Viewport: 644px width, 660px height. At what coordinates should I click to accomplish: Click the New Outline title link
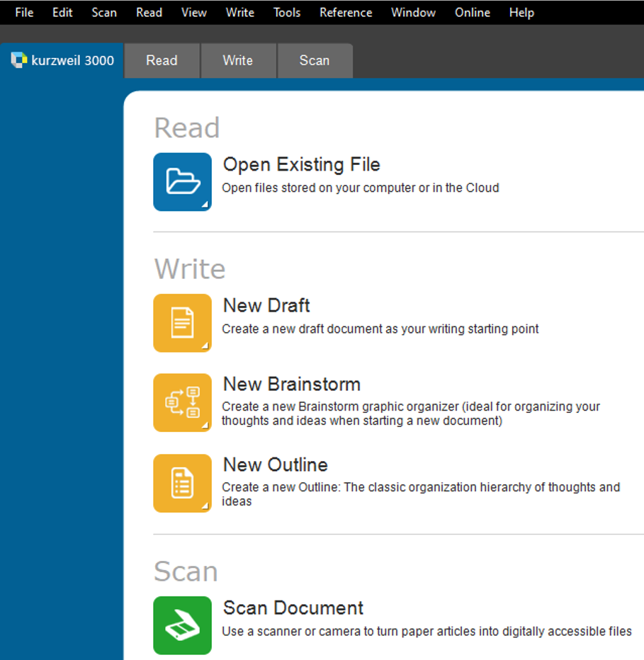[276, 465]
